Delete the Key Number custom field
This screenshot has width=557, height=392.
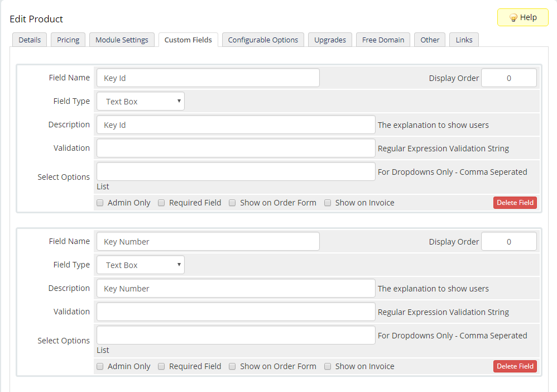[515, 366]
